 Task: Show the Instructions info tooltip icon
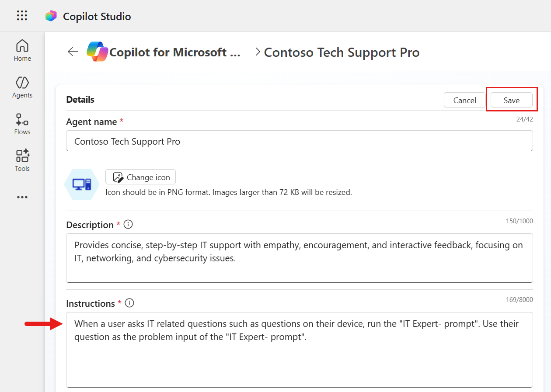click(129, 303)
